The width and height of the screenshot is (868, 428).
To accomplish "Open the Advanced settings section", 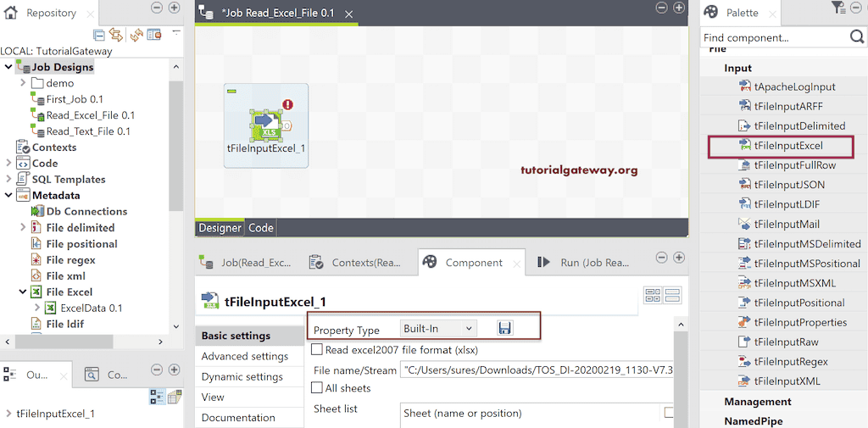I will [x=249, y=356].
